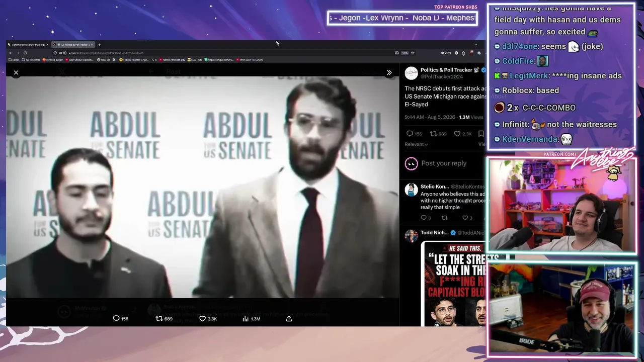The width and height of the screenshot is (644, 362).
Task: Repost from the video's bottom bar (689)
Action: (164, 319)
